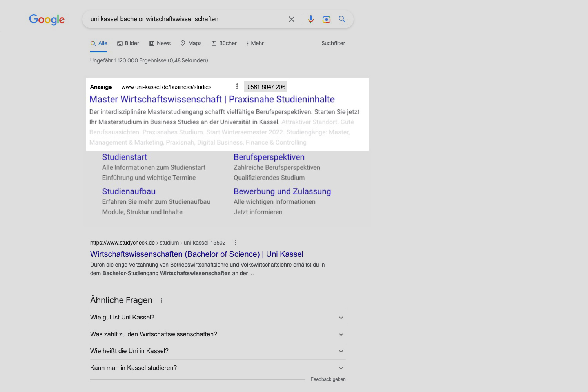The width and height of the screenshot is (588, 392).
Task: Expand the question 'Wie gut ist Uni Kassel?'
Action: [x=218, y=318]
